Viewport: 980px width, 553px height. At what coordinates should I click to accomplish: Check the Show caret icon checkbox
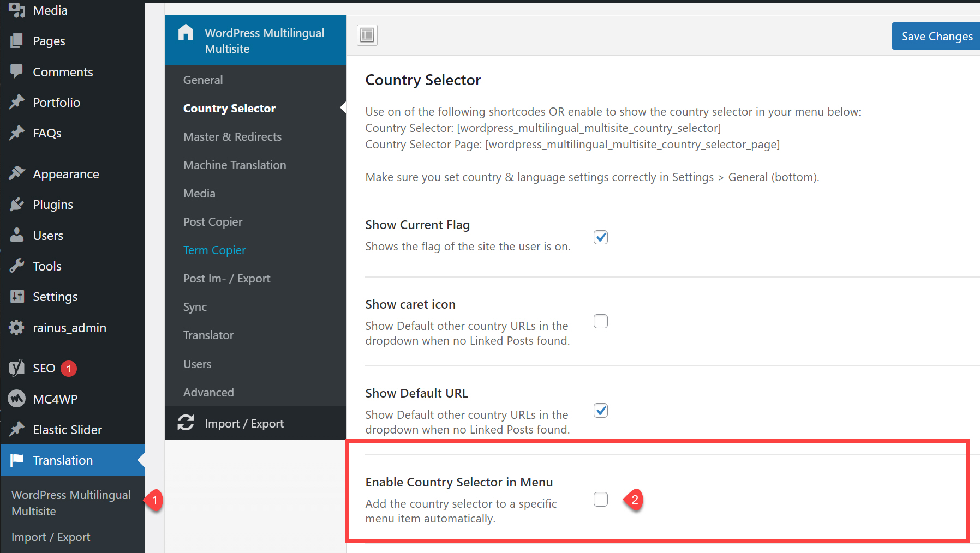click(x=601, y=321)
